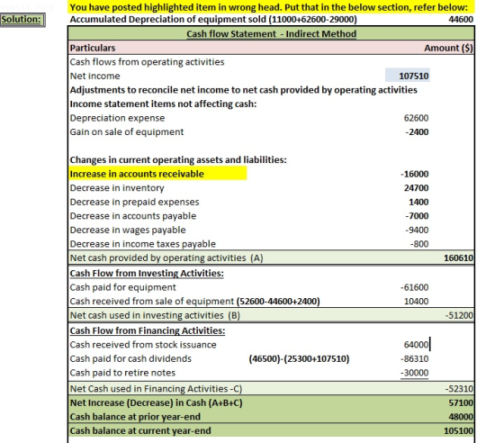Select Decrease in prepaid expenses label

[x=134, y=202]
